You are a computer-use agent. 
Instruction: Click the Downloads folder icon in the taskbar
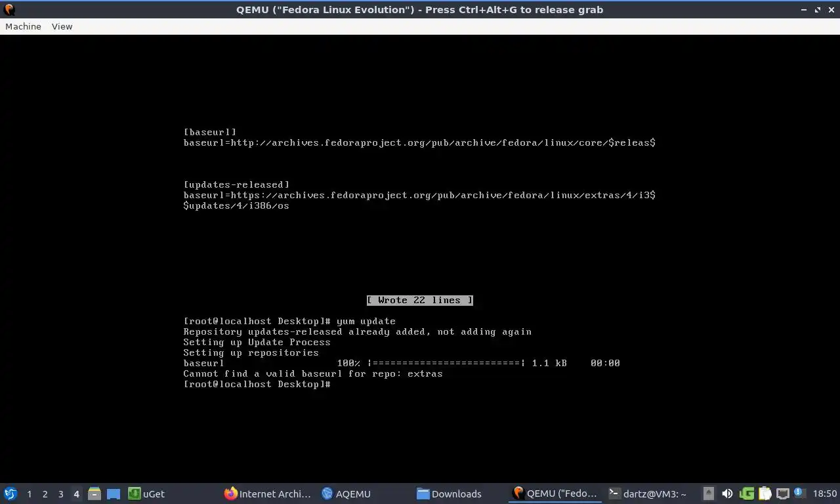tap(423, 493)
